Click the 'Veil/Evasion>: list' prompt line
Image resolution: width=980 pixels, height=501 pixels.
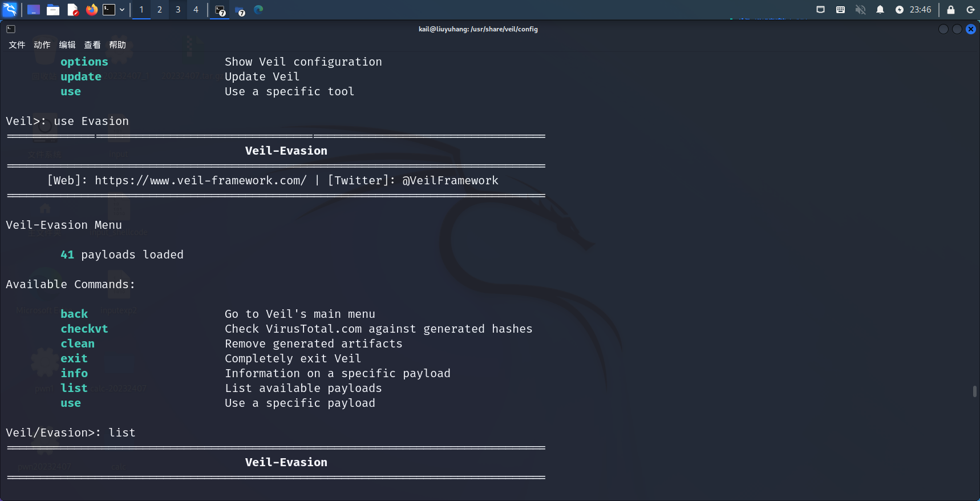(x=71, y=433)
